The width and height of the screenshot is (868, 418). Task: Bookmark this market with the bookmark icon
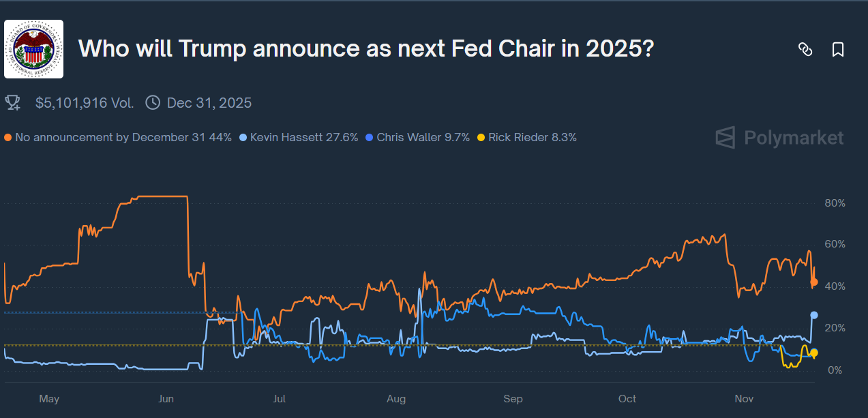(x=838, y=49)
